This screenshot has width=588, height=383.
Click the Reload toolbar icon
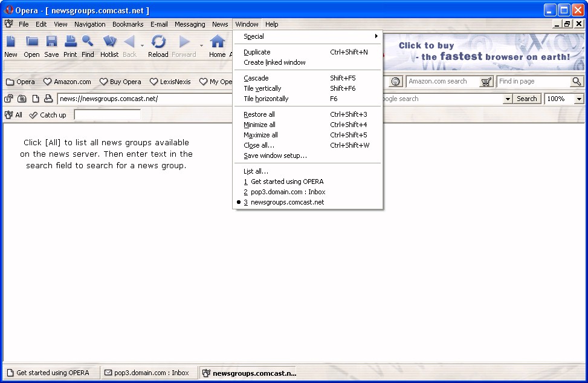(x=158, y=42)
